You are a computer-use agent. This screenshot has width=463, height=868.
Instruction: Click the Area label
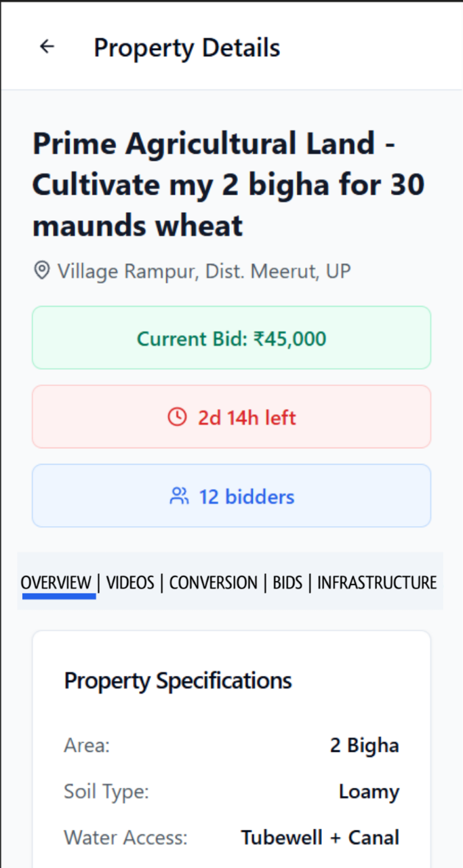[x=87, y=746]
